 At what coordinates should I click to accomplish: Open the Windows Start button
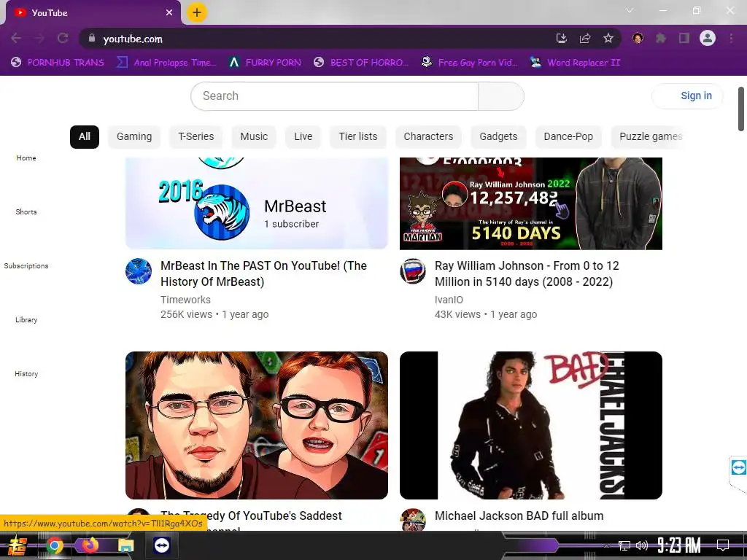[x=18, y=545]
